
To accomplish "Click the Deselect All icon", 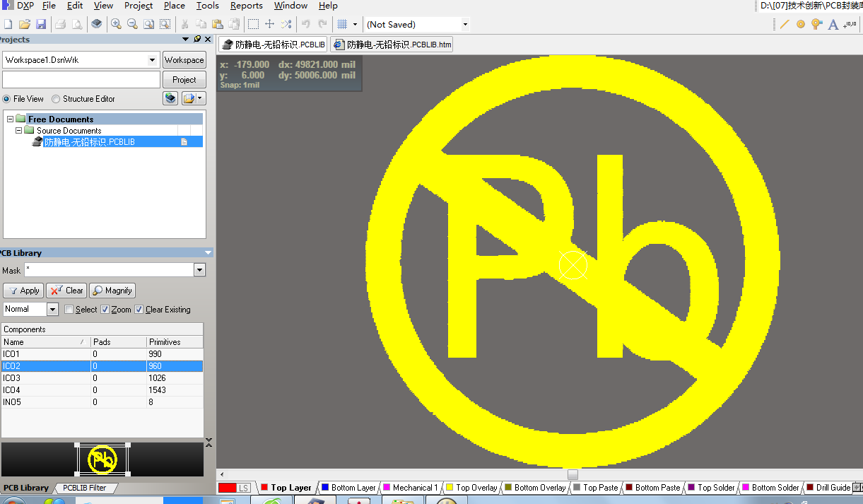I will (x=286, y=24).
